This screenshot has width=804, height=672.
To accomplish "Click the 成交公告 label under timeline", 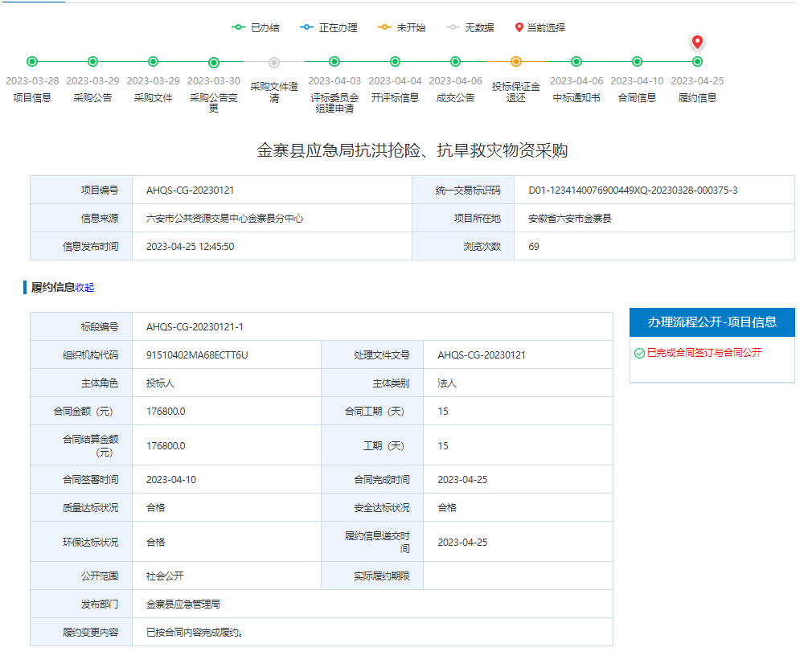I will pos(455,98).
